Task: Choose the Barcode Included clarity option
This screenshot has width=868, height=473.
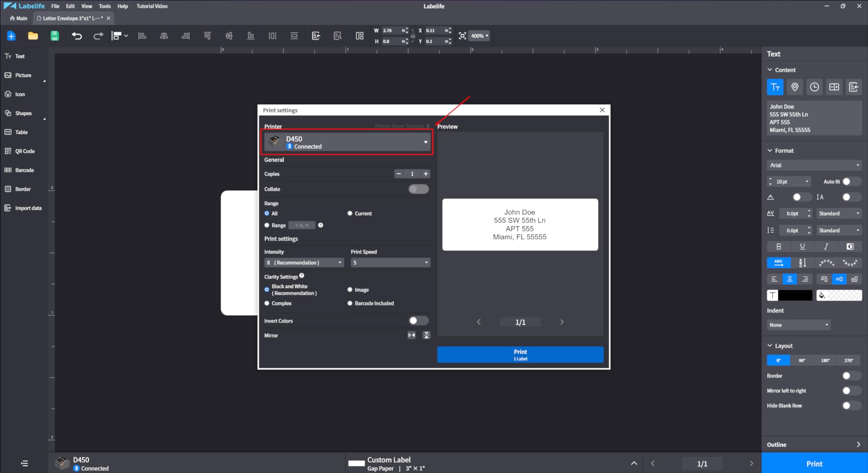Action: tap(350, 304)
